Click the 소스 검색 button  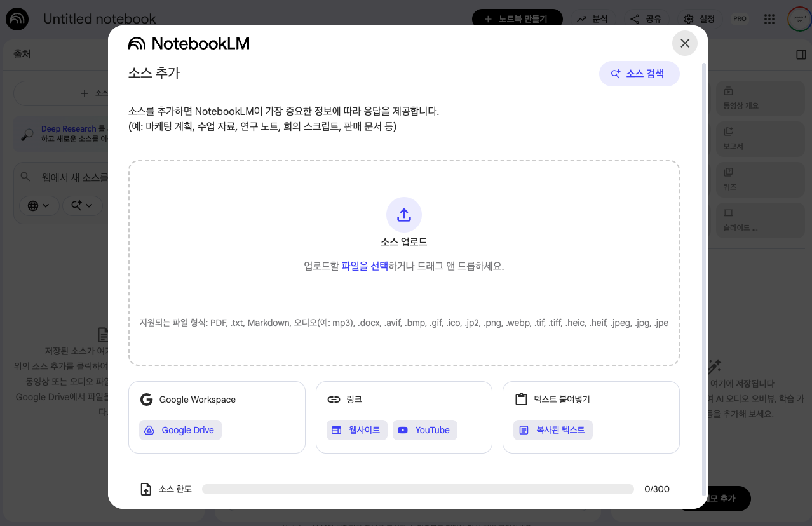point(639,74)
